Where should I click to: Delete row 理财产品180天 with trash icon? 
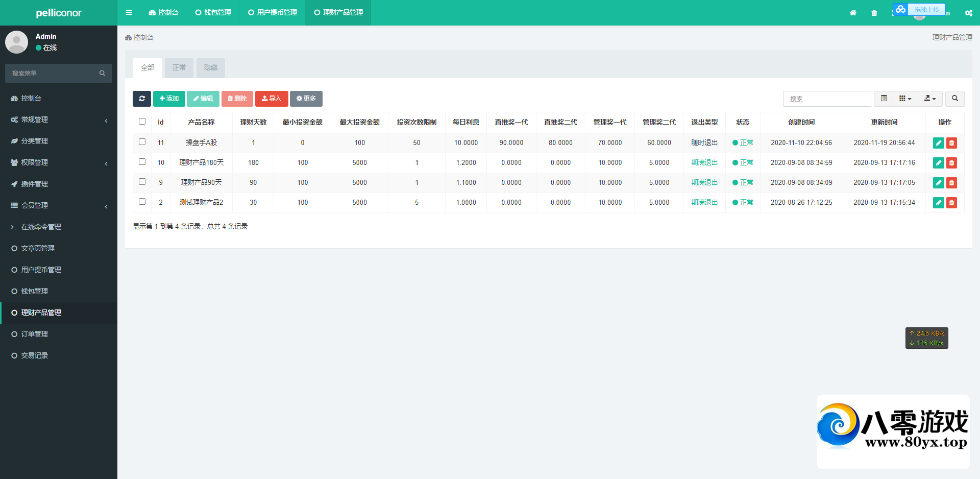(x=951, y=163)
